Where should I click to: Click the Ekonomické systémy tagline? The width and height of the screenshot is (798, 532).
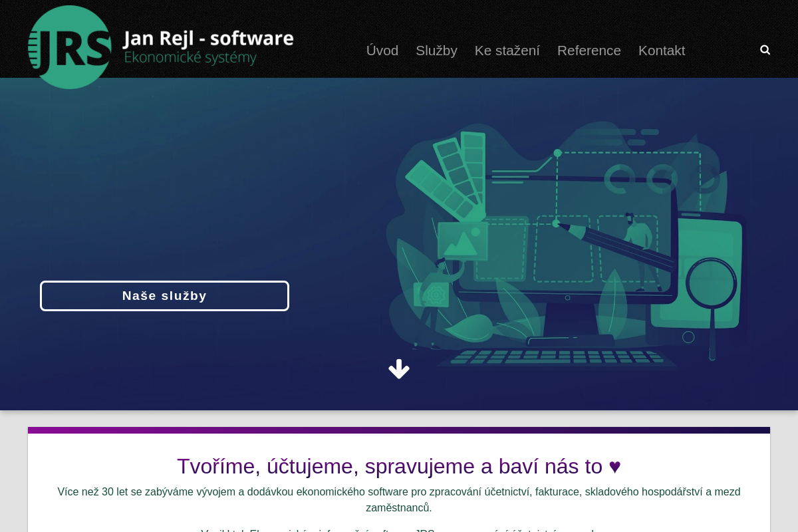pos(190,58)
